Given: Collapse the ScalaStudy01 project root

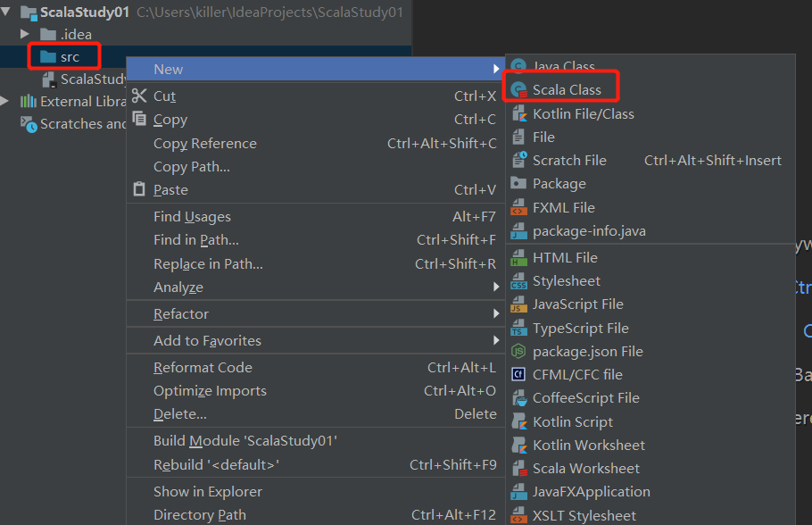Looking at the screenshot, I should pyautogui.click(x=6, y=11).
